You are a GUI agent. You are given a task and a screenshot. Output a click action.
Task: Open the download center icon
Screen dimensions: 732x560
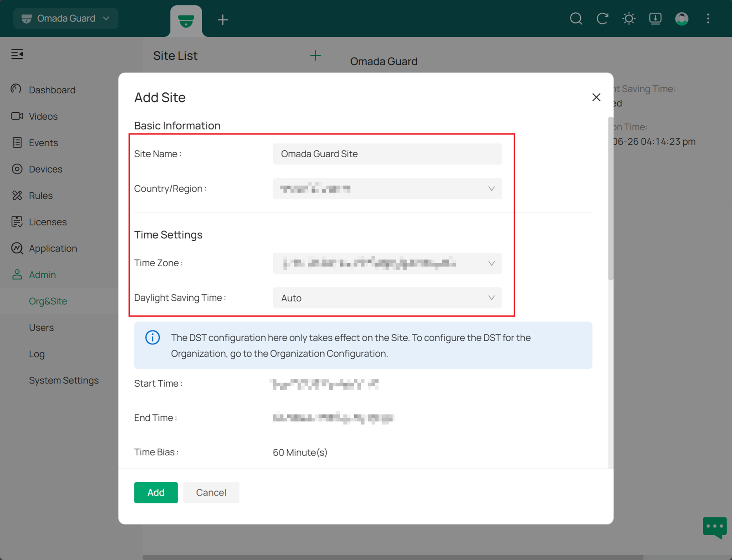655,19
